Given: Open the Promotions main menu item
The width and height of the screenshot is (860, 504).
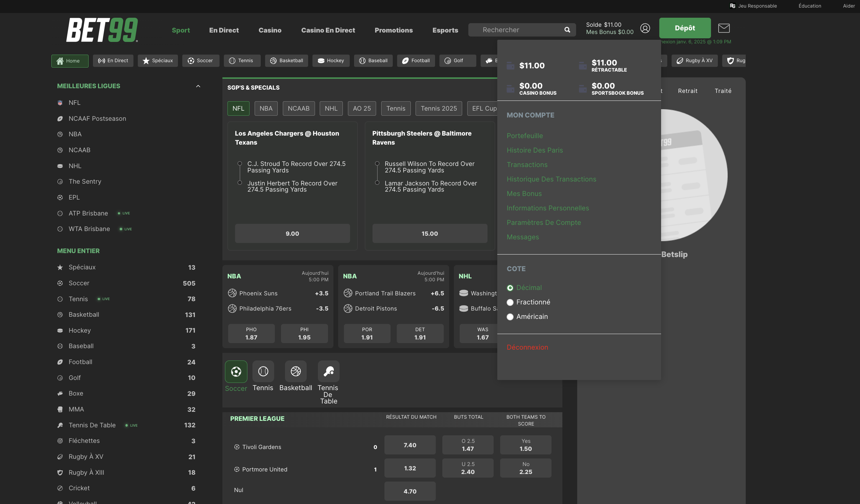Looking at the screenshot, I should pos(393,30).
